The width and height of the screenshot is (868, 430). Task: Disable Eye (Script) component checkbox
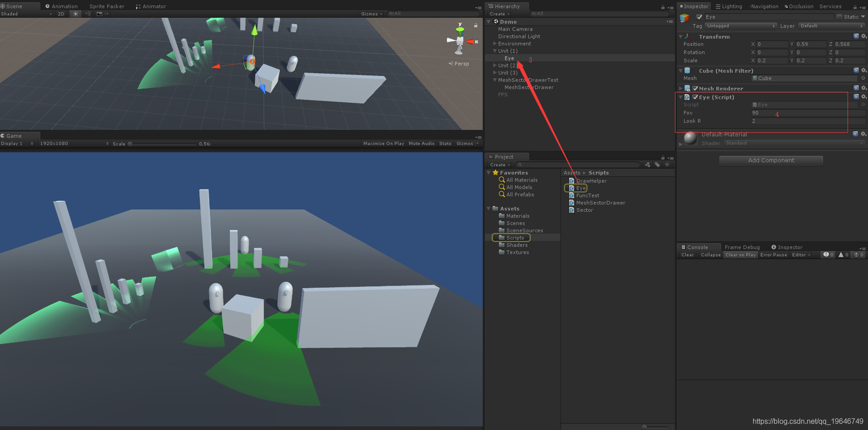point(695,97)
